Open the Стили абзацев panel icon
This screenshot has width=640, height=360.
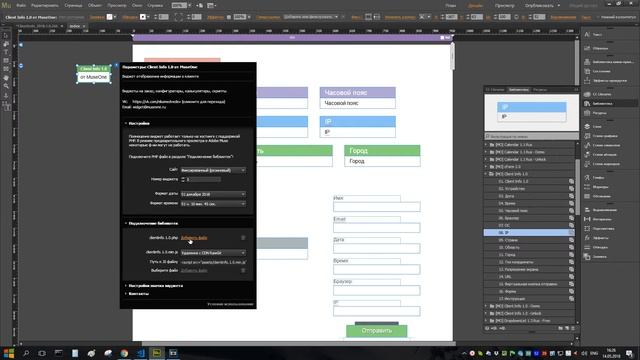(587, 155)
